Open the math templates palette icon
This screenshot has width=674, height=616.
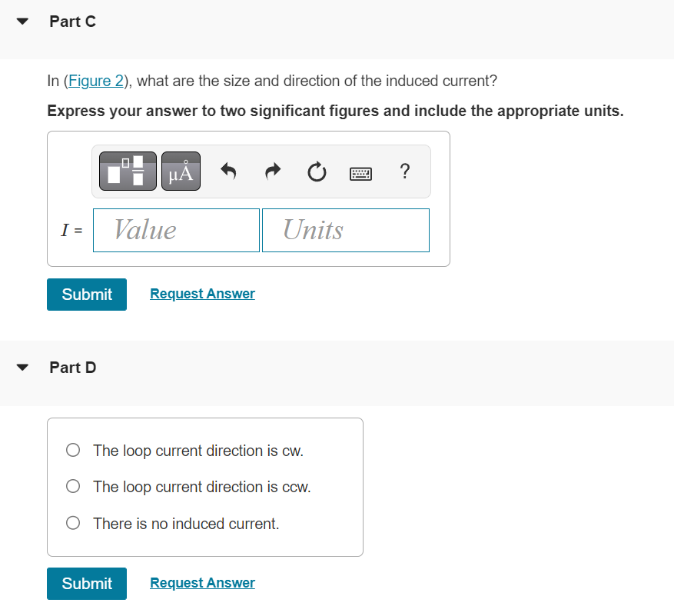(127, 171)
